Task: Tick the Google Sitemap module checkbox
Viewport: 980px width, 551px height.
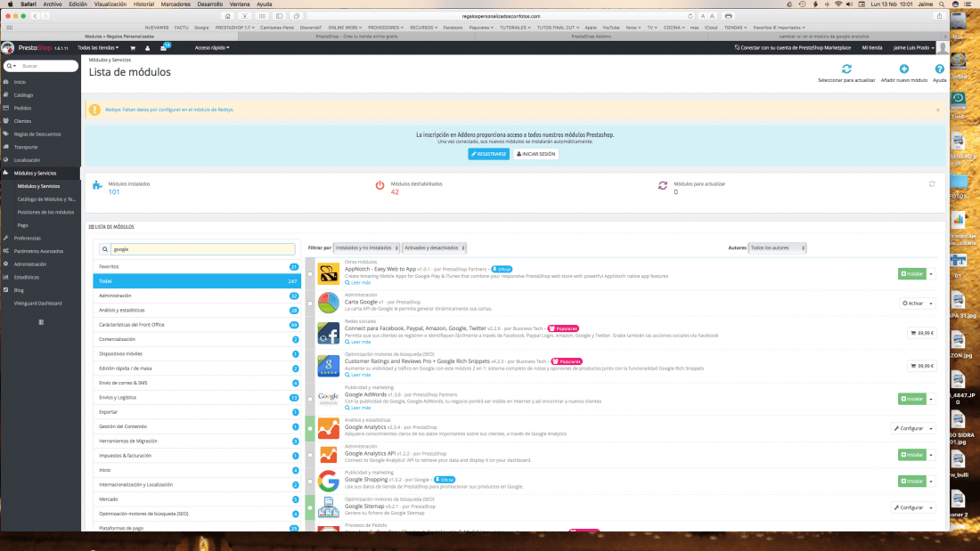Action: [x=310, y=508]
